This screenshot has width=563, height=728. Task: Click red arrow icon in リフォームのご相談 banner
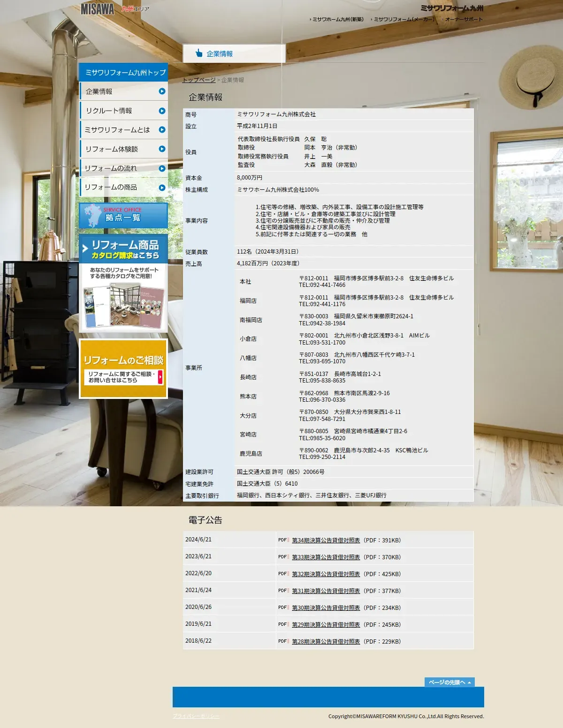(x=160, y=377)
